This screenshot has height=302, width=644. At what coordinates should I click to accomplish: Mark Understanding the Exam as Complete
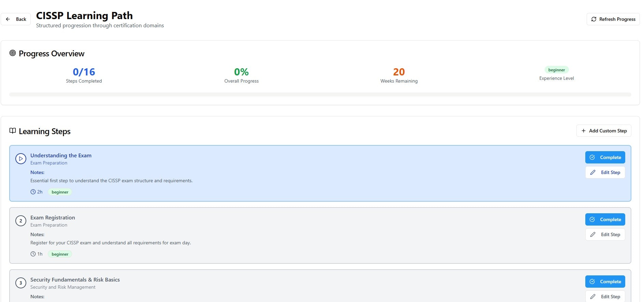click(x=605, y=157)
